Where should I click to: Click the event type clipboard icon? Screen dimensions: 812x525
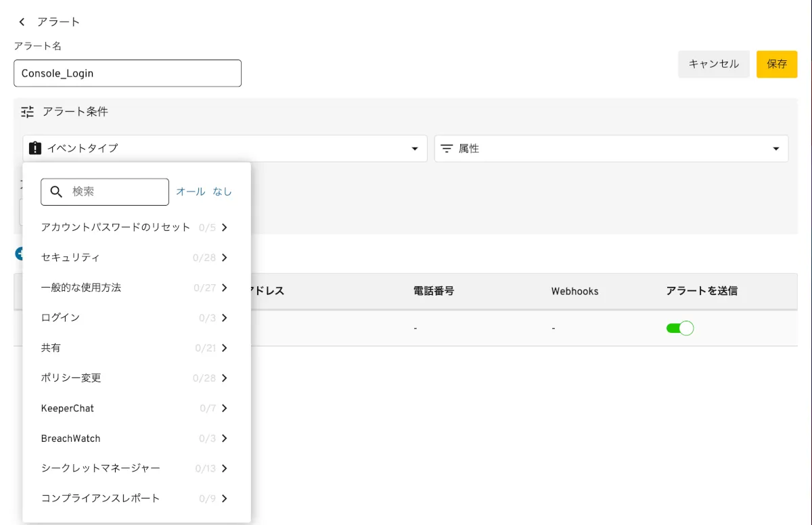point(35,149)
